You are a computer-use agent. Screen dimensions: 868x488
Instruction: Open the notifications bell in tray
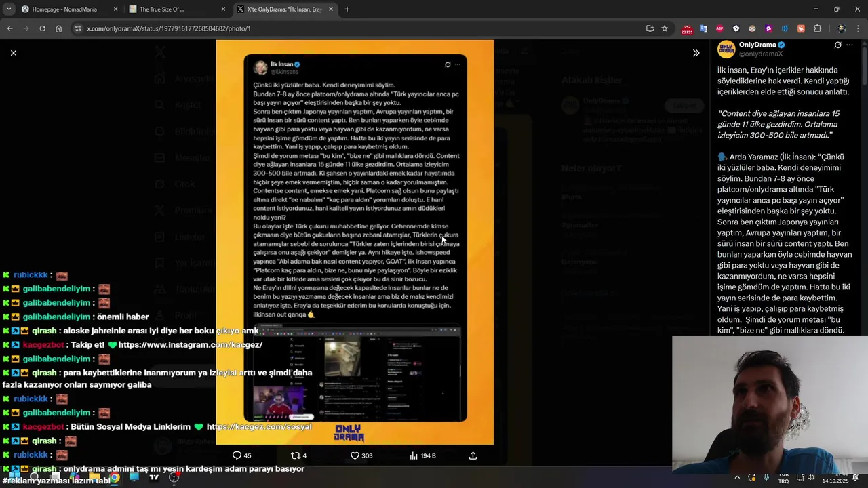click(855, 478)
